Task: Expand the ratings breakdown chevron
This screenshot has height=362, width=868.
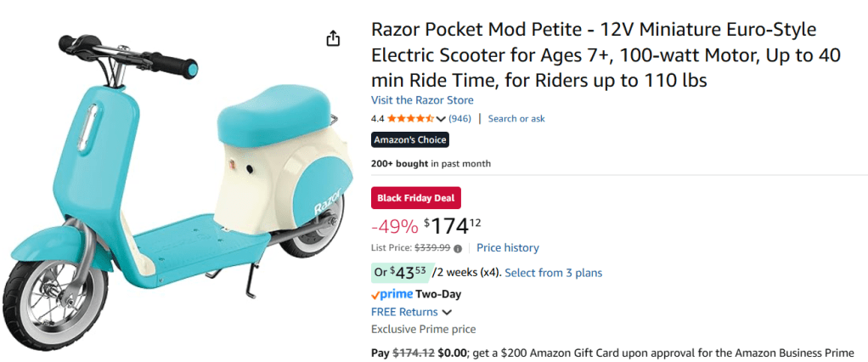Action: (441, 119)
